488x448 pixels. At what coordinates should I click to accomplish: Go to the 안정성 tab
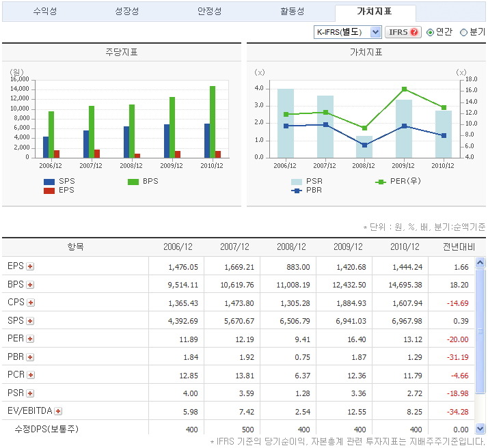point(209,12)
